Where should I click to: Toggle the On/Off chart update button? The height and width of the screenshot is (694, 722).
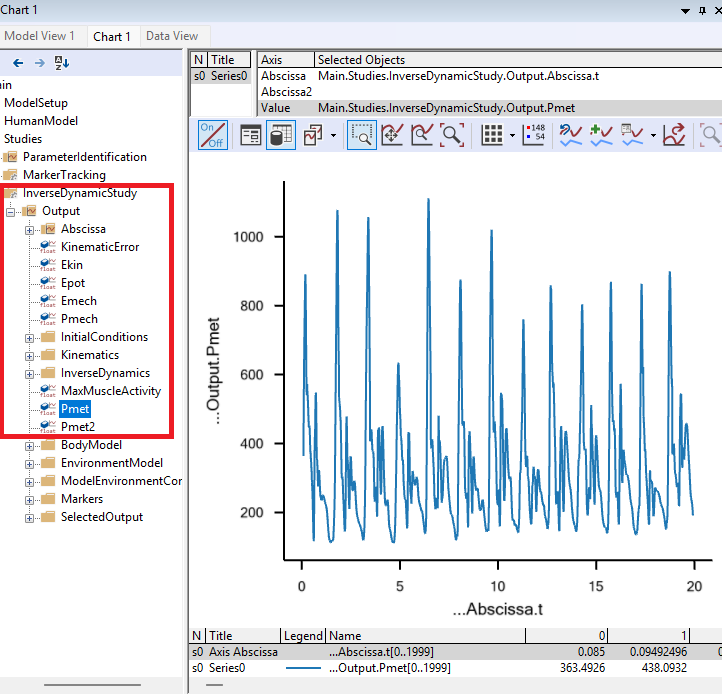(x=213, y=135)
